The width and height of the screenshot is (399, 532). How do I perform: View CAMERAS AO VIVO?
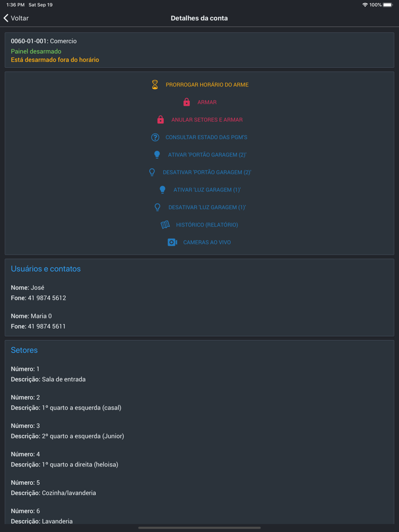tap(207, 242)
